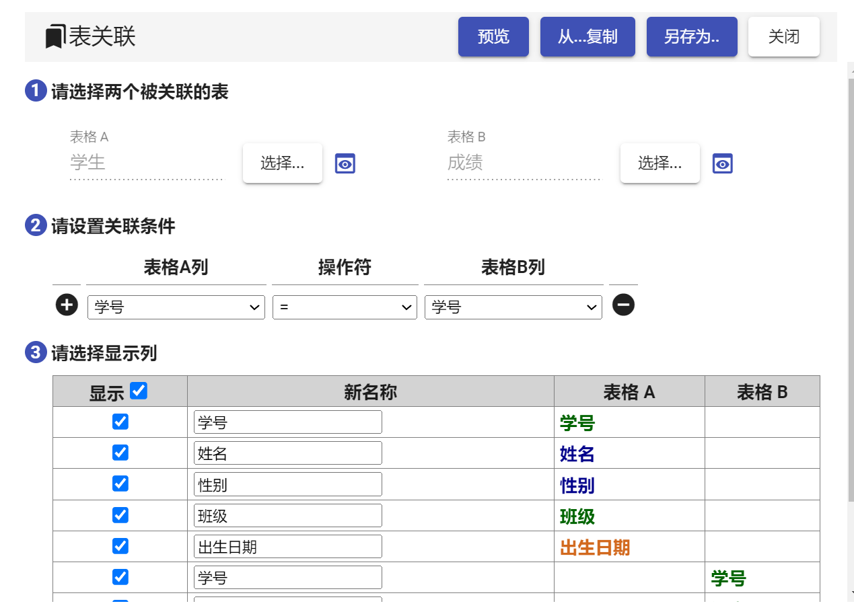Viewport: 854px width, 616px height.
Task: Click the bookmark icon beside 表关联 title
Action: click(55, 36)
